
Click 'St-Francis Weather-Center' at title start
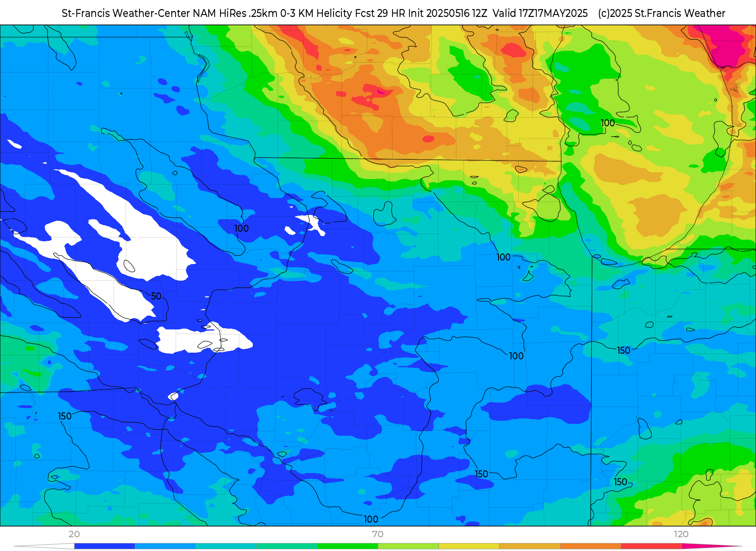click(x=126, y=13)
